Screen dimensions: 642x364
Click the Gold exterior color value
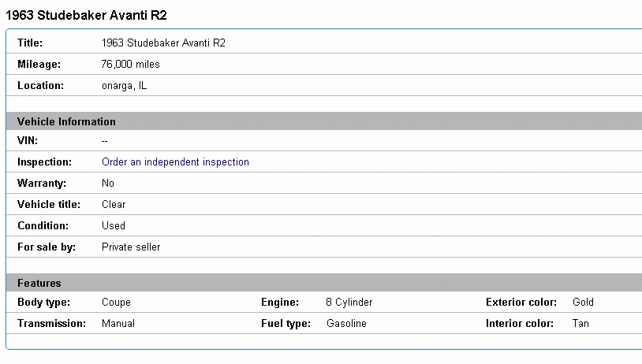click(583, 303)
